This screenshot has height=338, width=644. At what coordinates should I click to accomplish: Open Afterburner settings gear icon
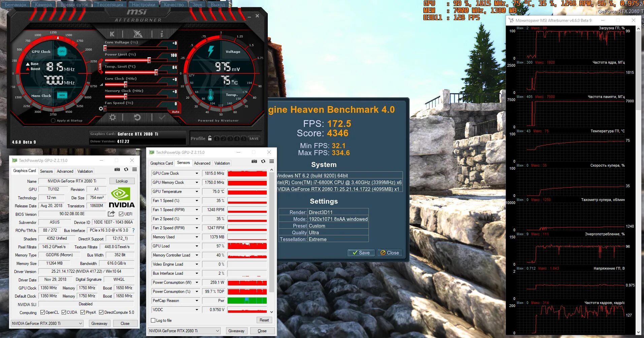tap(112, 117)
